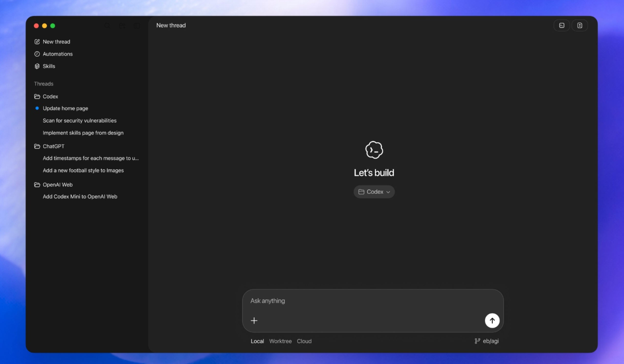Open the Codex project dropdown under Let's build
The height and width of the screenshot is (364, 624).
point(374,192)
